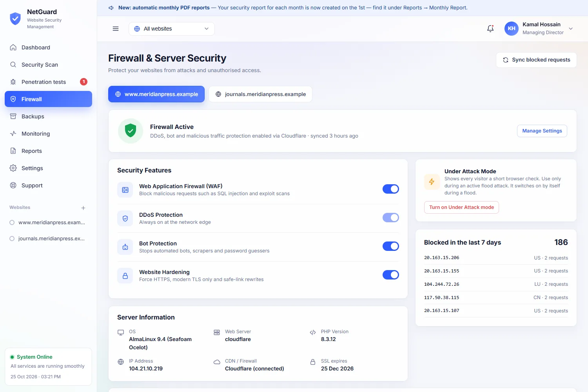This screenshot has height=392, width=588.
Task: Select www.meridianpress.example in the Websites list
Action: pos(48,223)
